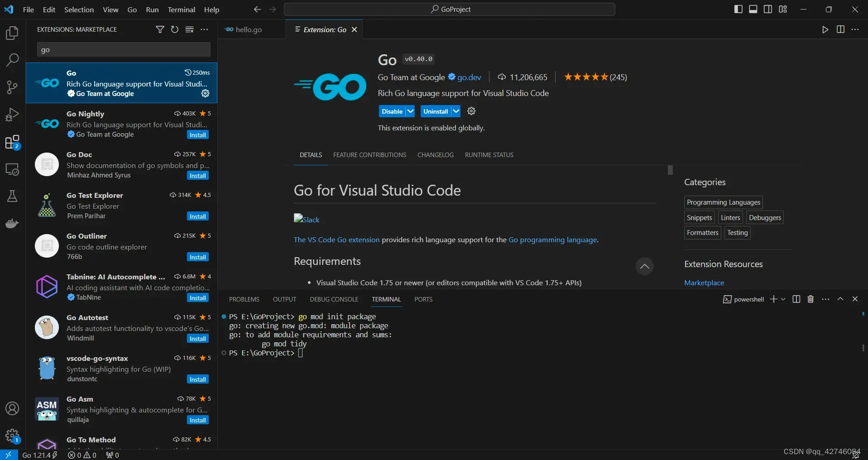Open the go.dev link
Screen dimensions: 868x460
click(x=469, y=77)
